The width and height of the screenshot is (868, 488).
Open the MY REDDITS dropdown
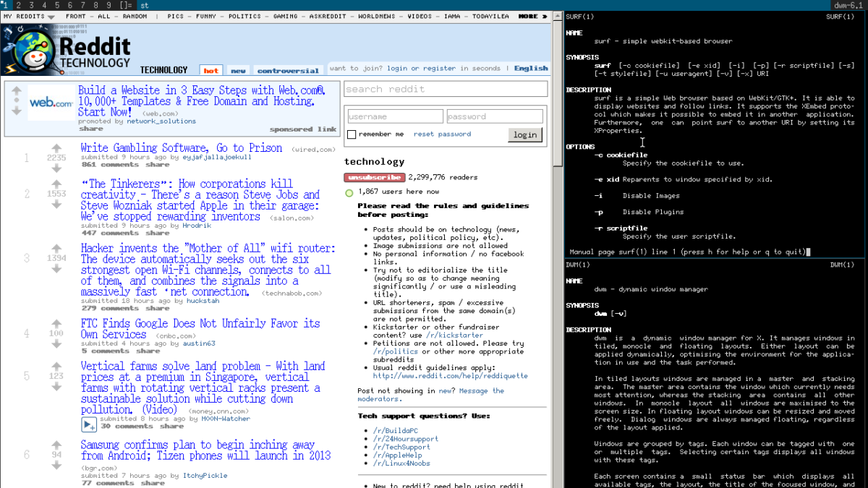tap(29, 16)
